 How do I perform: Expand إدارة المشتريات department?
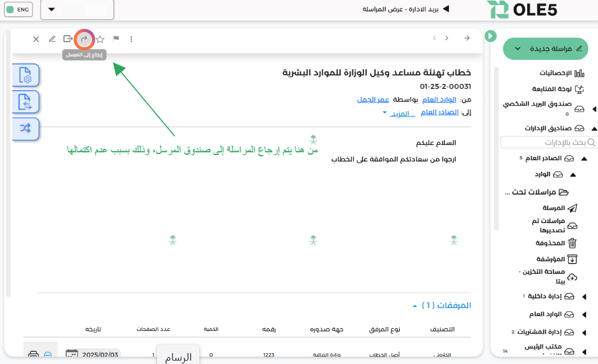coord(584,333)
